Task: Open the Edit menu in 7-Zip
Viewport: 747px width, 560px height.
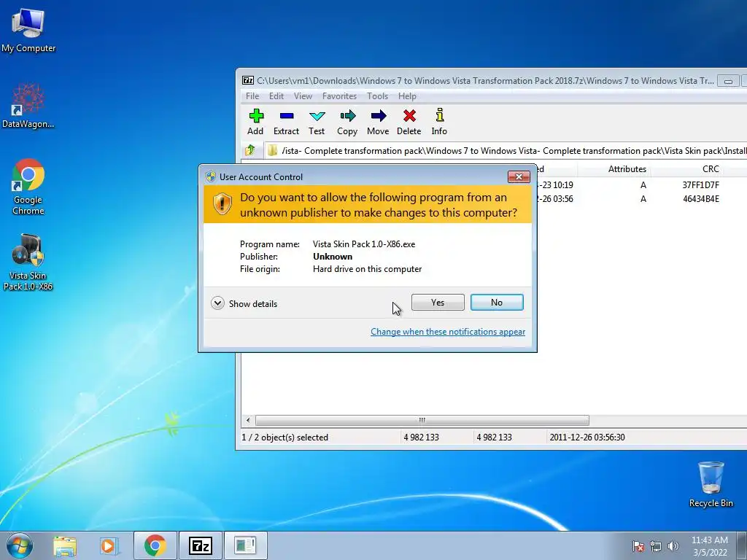Action: 276,96
